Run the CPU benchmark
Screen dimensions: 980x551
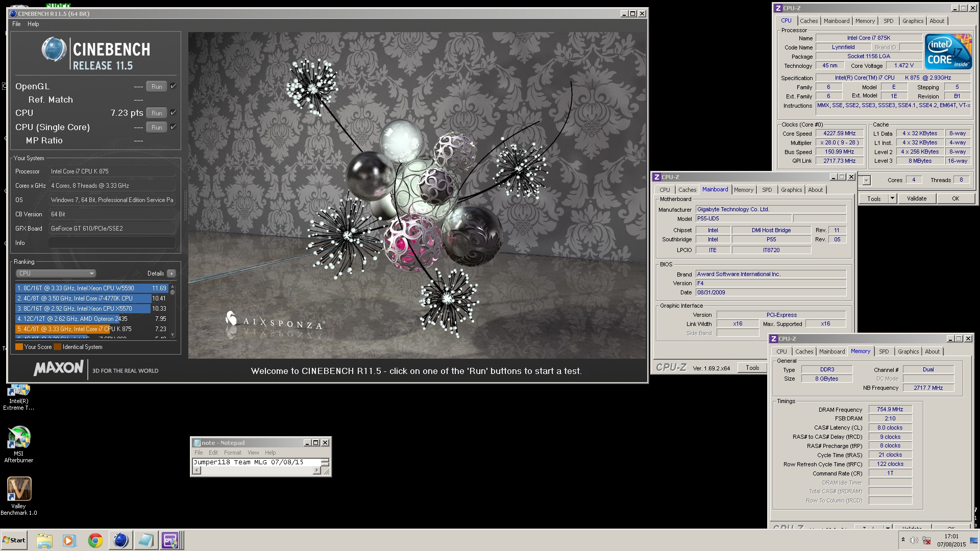pyautogui.click(x=157, y=113)
